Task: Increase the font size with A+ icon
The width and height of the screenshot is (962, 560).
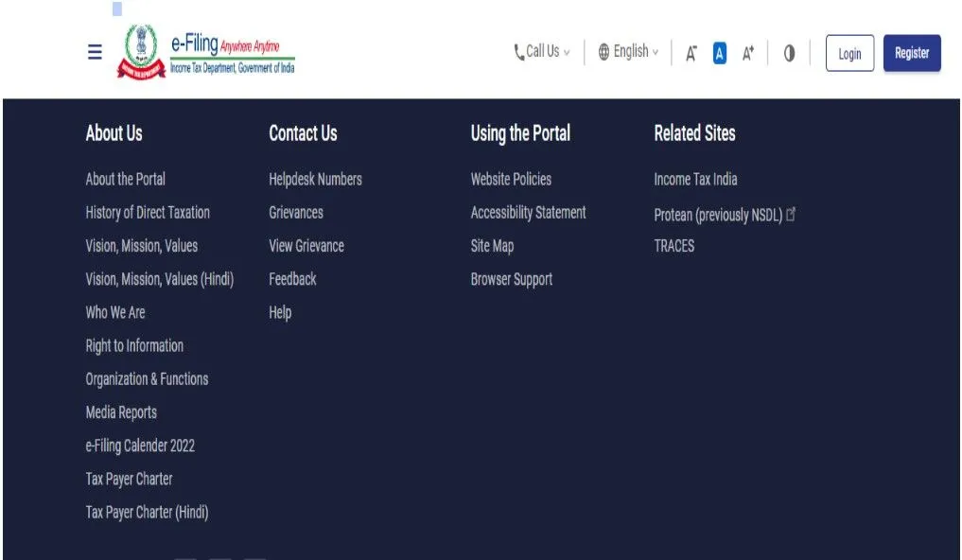Action: [x=747, y=54]
